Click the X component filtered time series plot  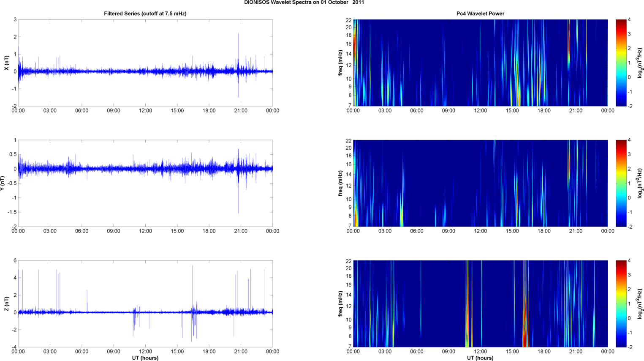(x=145, y=63)
